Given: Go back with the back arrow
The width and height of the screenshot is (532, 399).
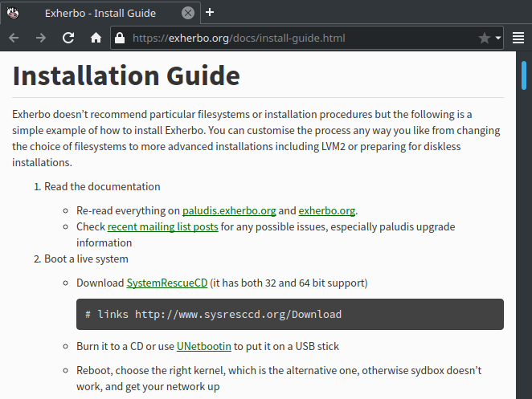Looking at the screenshot, I should (x=14, y=38).
